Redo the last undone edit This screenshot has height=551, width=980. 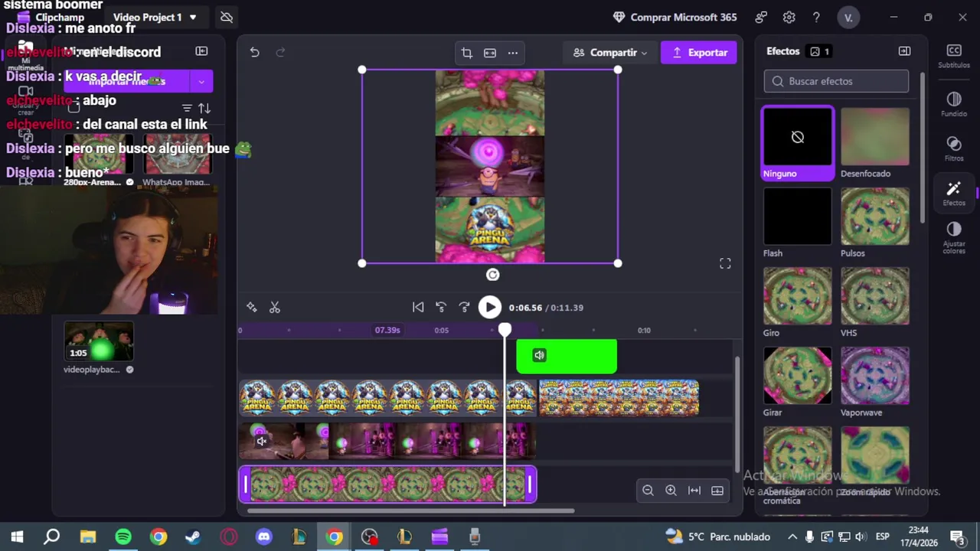[x=280, y=53]
